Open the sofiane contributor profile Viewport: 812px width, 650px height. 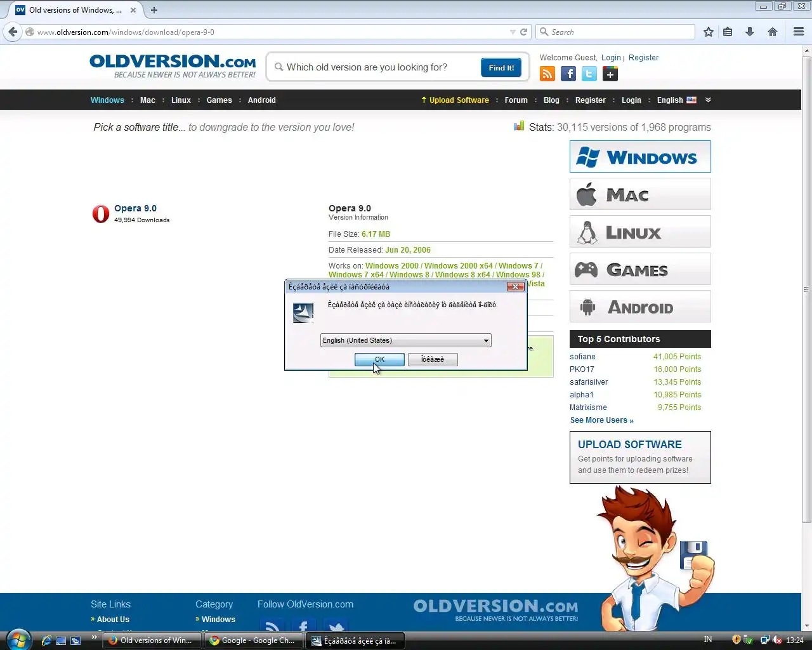pyautogui.click(x=582, y=357)
